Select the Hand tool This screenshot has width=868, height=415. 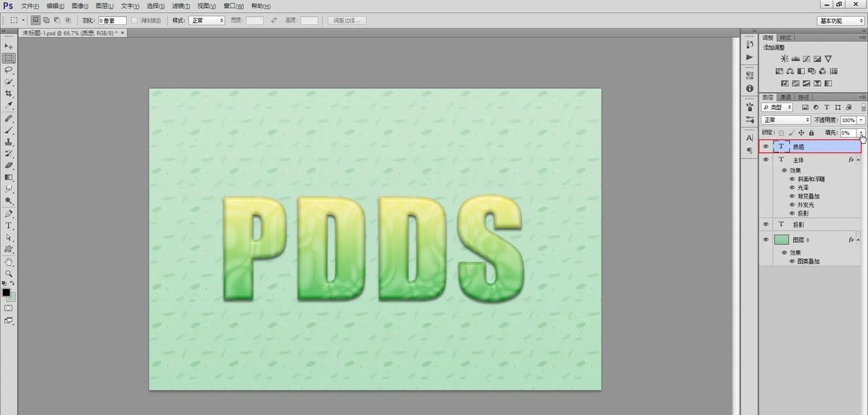pos(9,262)
